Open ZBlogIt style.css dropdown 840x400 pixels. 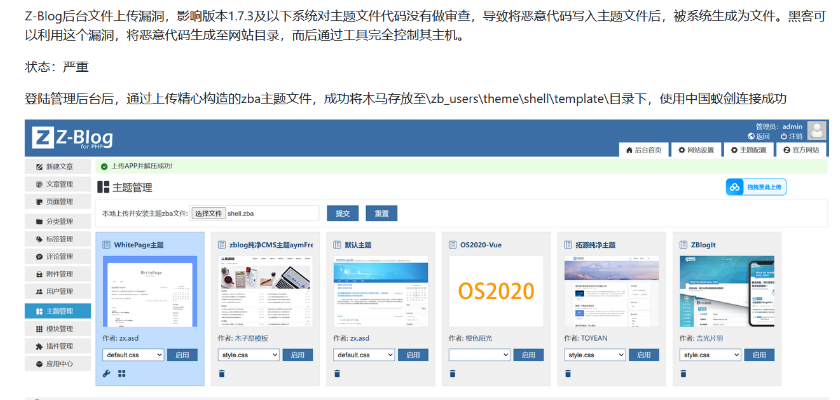710,355
